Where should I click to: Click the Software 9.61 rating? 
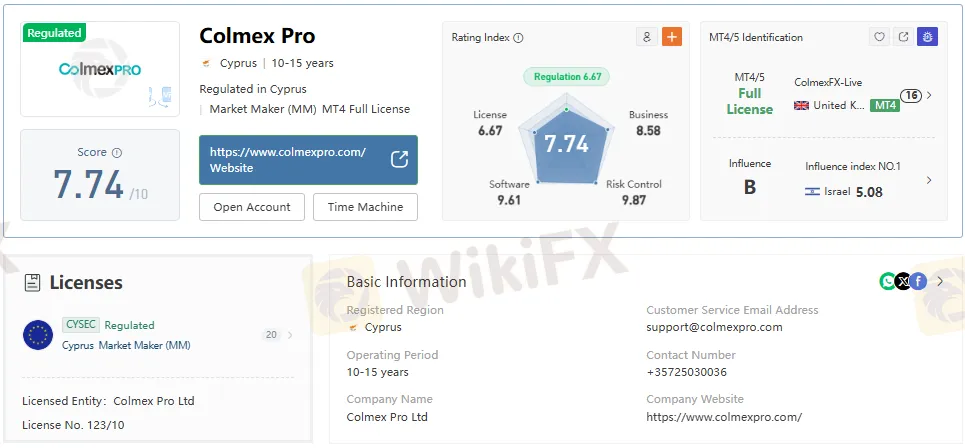tap(509, 192)
